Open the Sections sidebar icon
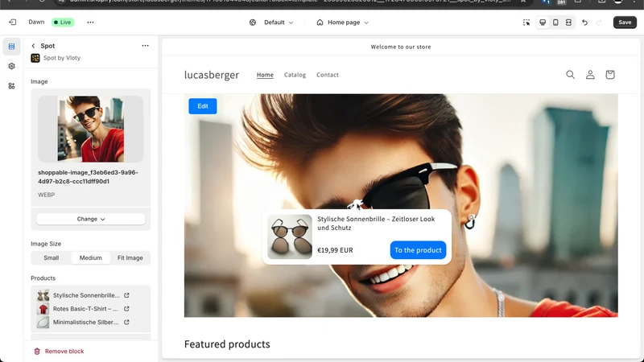 coord(11,47)
